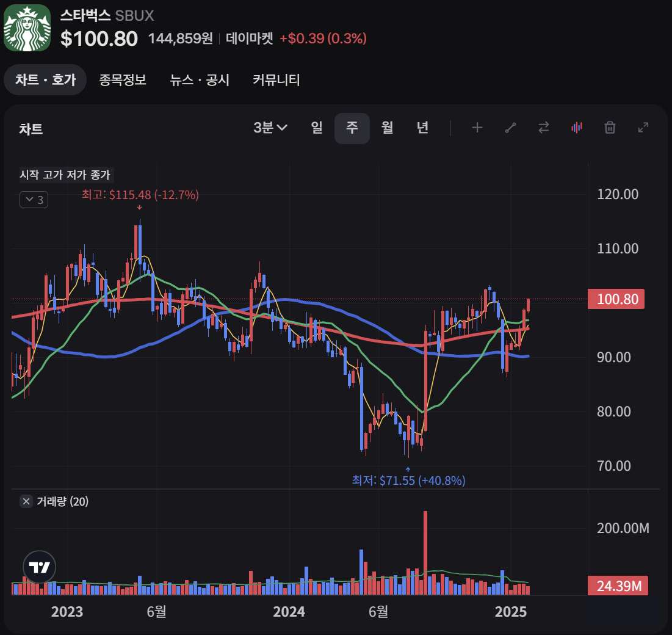Click the 80.00 price axis label
Screen dimensions: 672x635
614,412
